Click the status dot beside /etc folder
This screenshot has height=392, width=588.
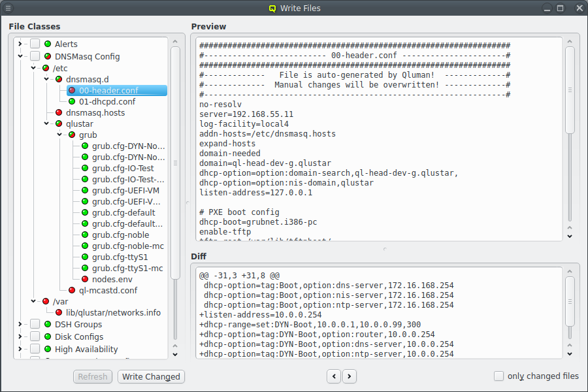[46, 68]
